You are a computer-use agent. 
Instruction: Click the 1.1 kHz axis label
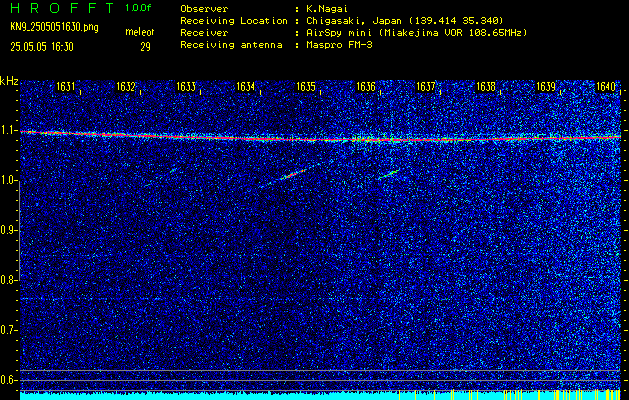pos(8,131)
